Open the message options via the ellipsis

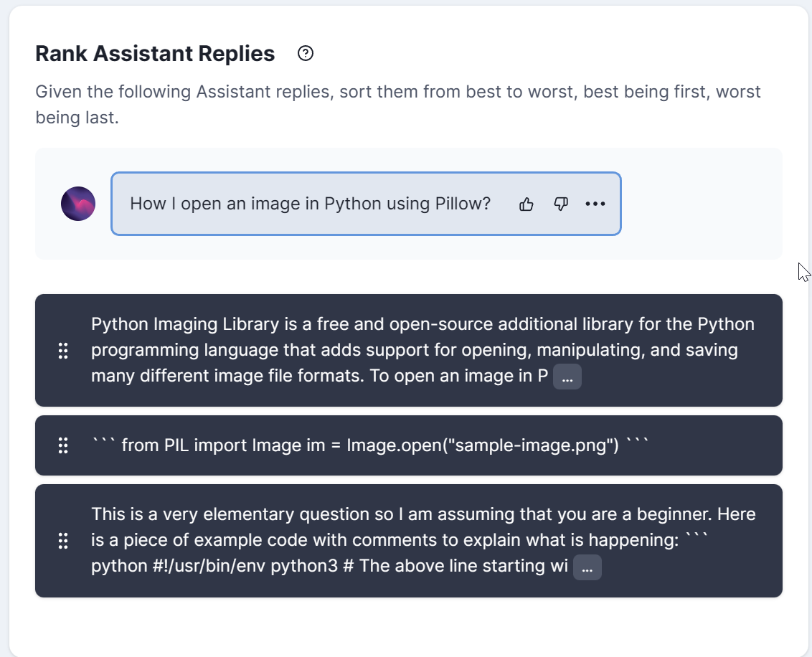point(595,204)
